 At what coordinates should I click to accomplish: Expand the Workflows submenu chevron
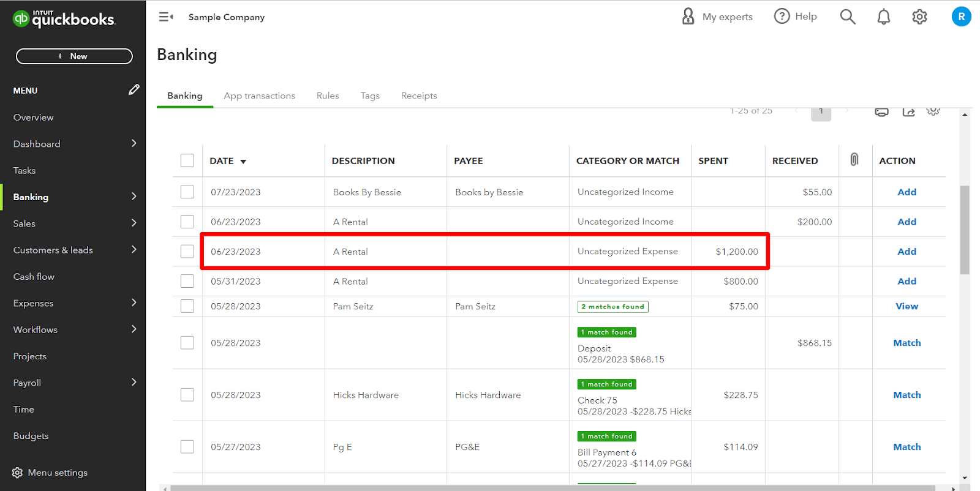pyautogui.click(x=134, y=329)
